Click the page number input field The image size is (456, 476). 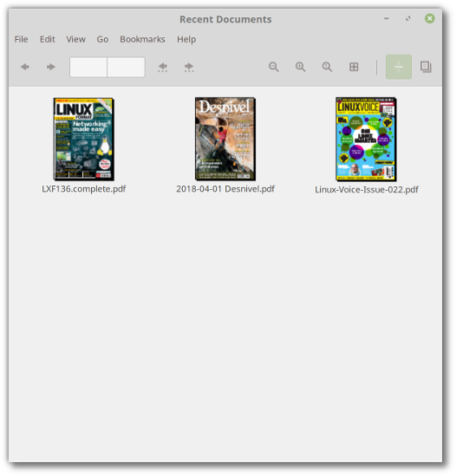coord(88,67)
